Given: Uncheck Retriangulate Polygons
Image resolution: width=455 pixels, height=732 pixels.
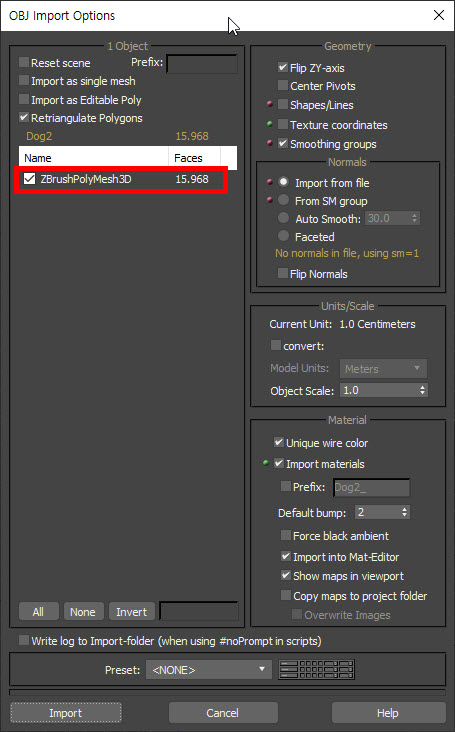Looking at the screenshot, I should click(x=24, y=117).
